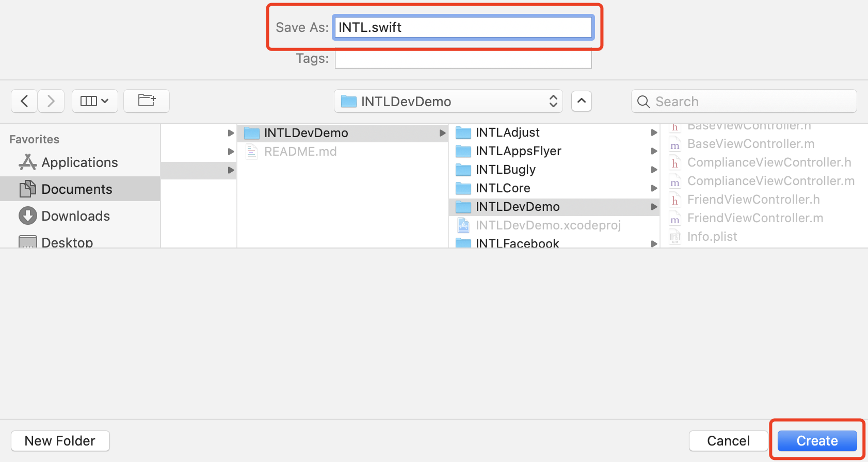Click the magnifying glass search icon
This screenshot has width=868, height=462.
tap(644, 102)
